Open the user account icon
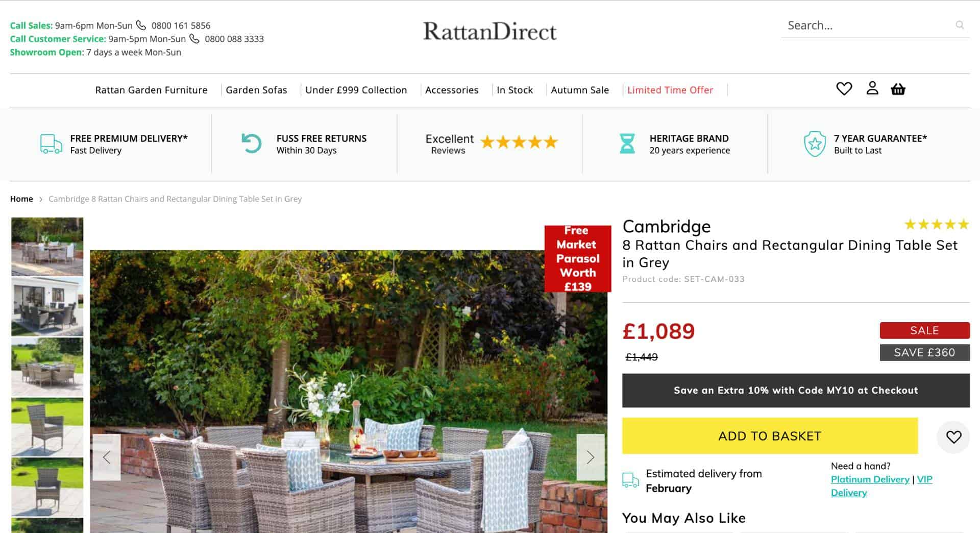Screen dimensions: 980x533 point(872,88)
